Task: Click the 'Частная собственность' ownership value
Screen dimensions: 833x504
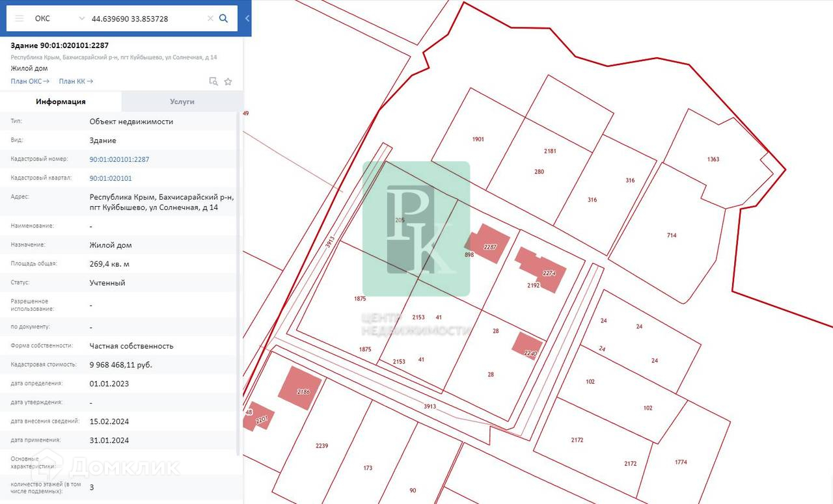Action: 131,346
